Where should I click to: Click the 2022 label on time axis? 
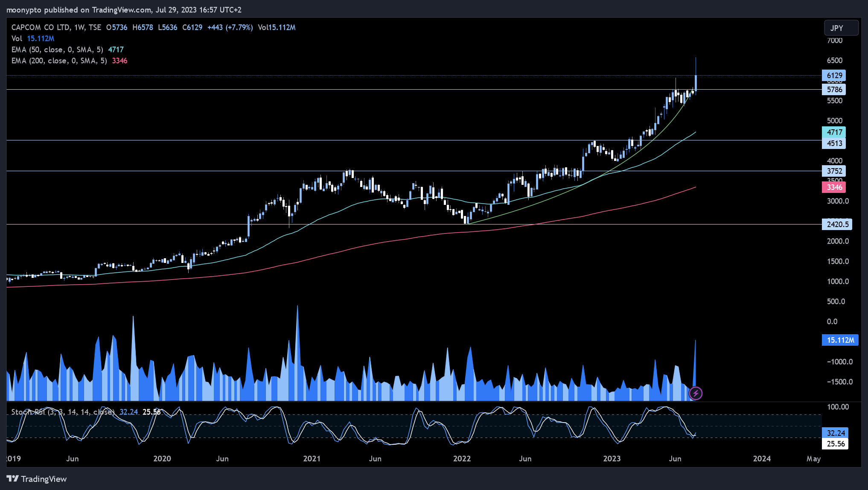click(462, 459)
